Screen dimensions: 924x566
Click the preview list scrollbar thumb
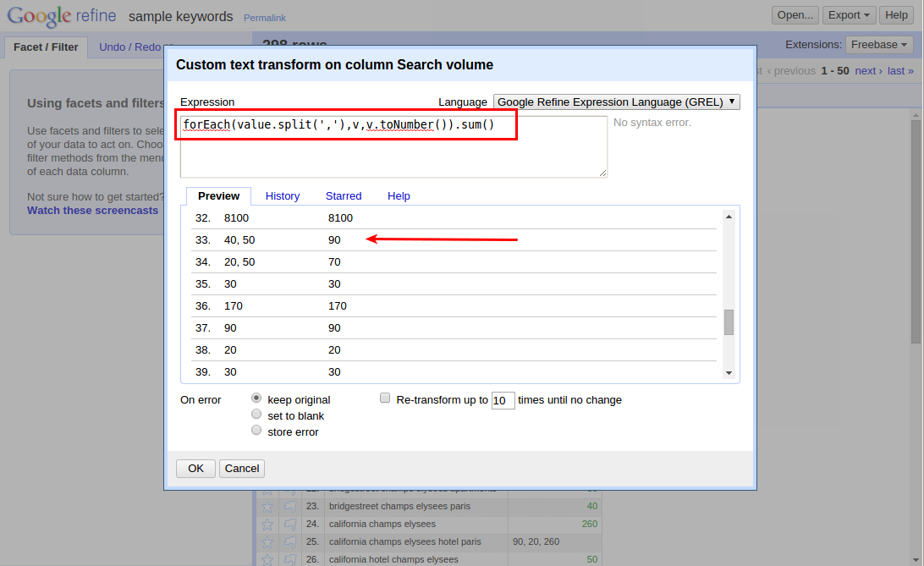click(729, 322)
